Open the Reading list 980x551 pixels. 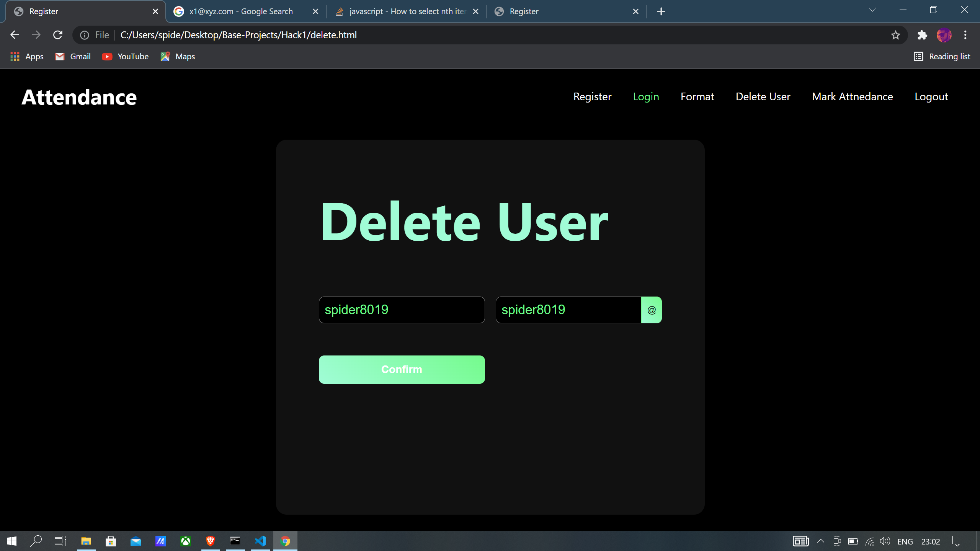[x=942, y=57]
